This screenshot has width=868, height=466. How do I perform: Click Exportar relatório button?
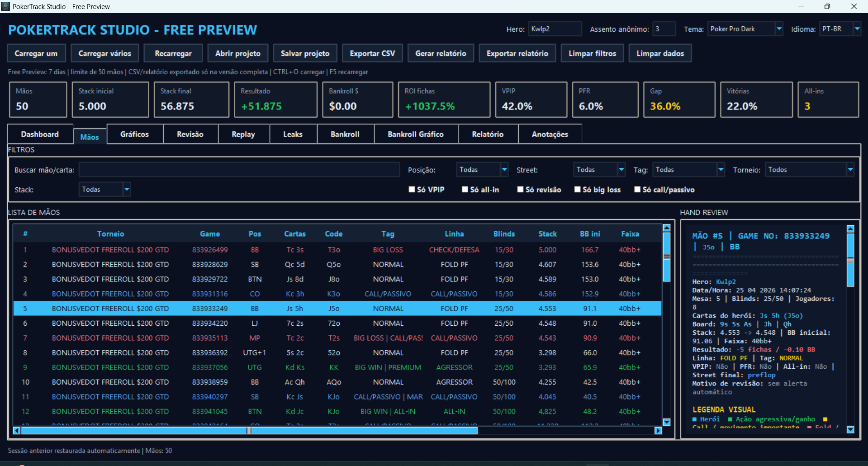coord(517,53)
